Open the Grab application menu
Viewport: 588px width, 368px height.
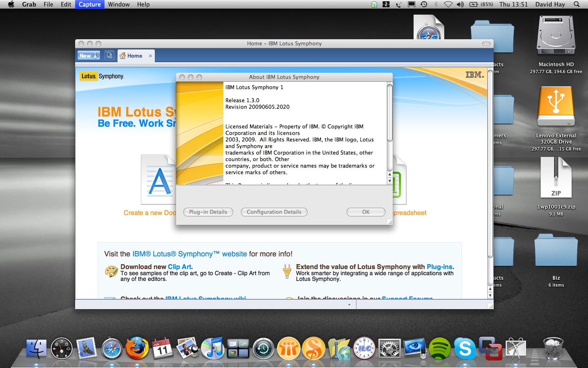point(29,4)
